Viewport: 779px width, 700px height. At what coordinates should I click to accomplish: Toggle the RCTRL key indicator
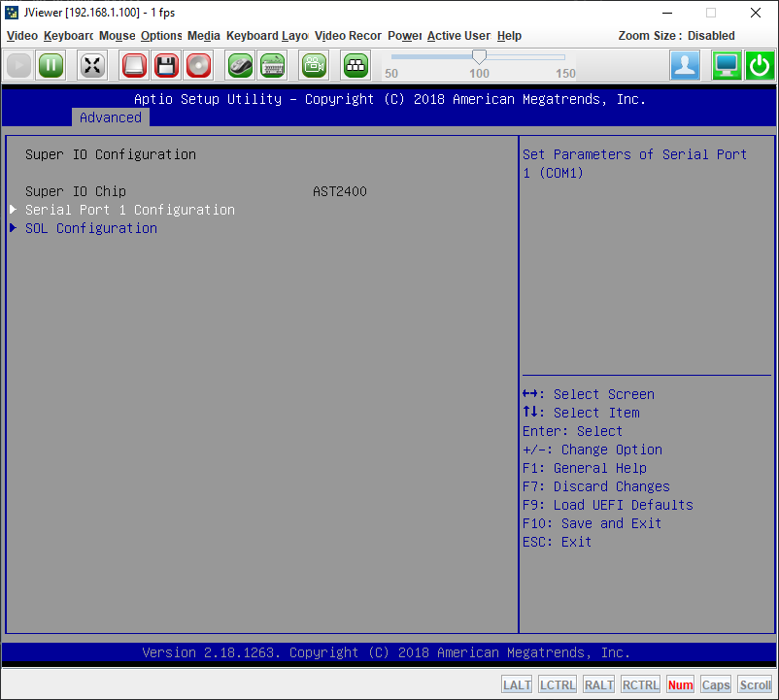click(640, 685)
